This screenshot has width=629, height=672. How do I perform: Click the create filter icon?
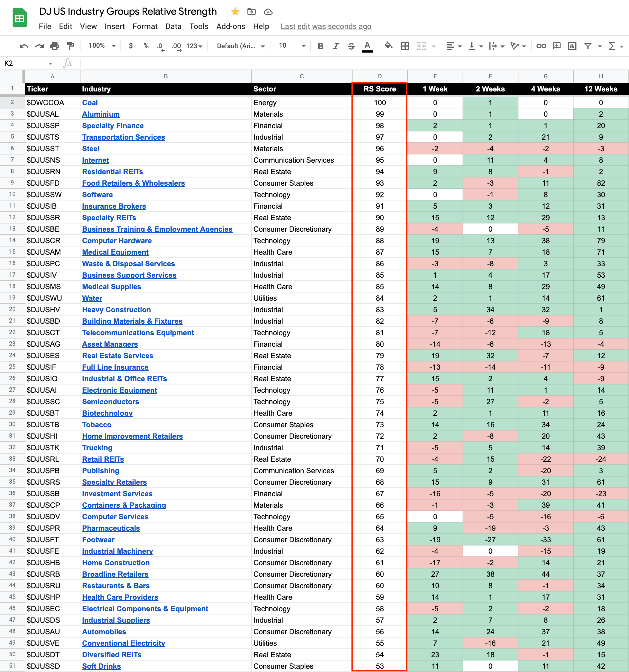[x=588, y=46]
